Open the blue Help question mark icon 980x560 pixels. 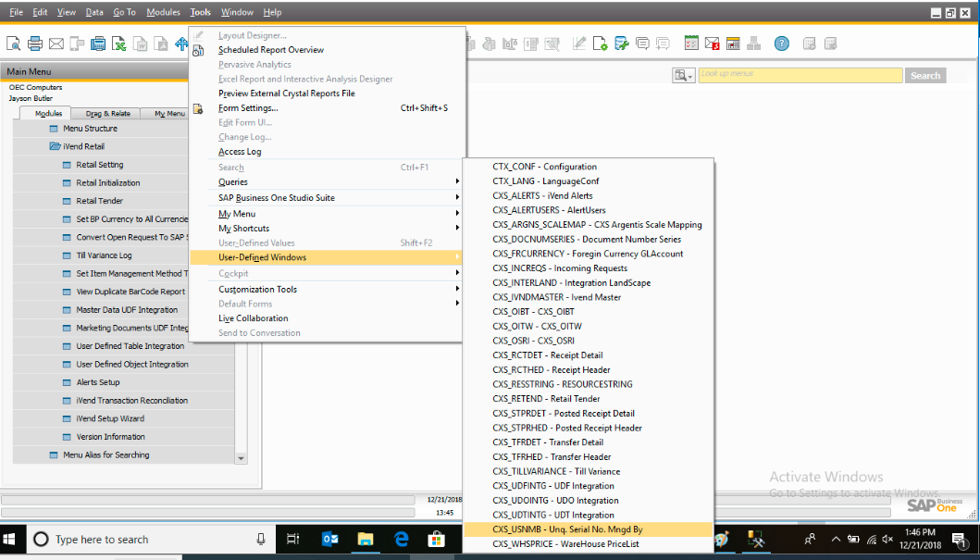(x=782, y=44)
